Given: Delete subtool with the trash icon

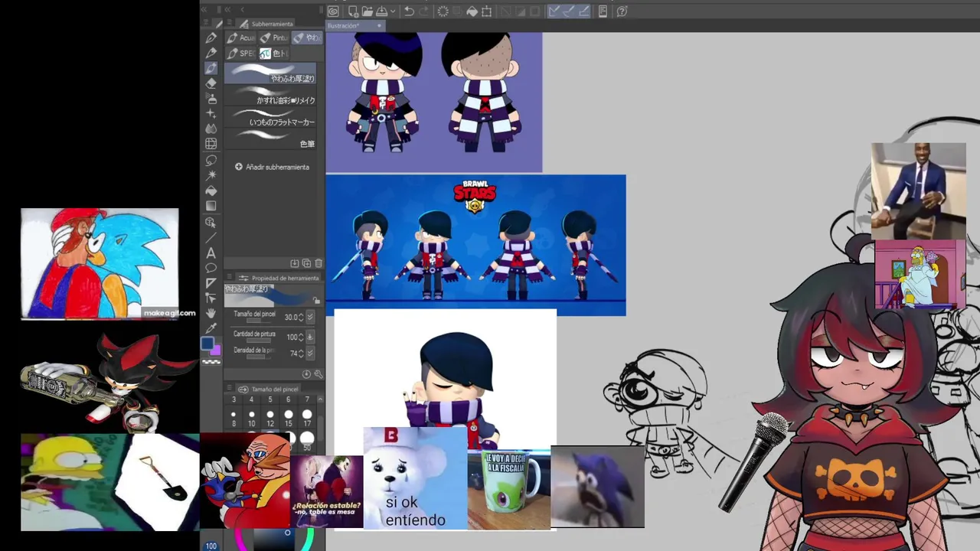Looking at the screenshot, I should [318, 263].
